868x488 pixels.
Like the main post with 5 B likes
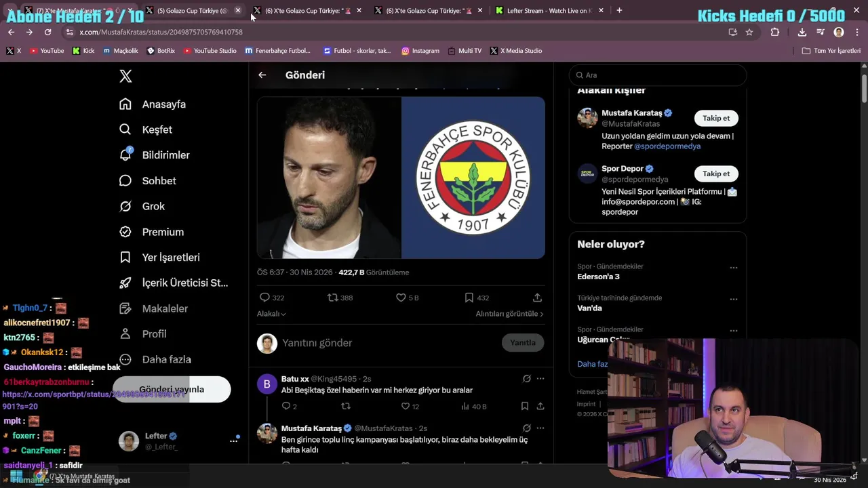[401, 298]
